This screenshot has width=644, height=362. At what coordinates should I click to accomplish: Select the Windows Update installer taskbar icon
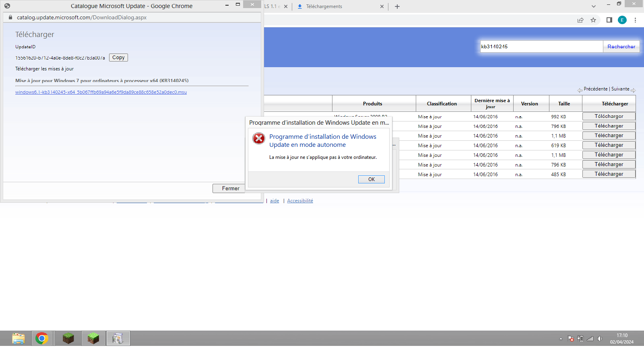118,339
